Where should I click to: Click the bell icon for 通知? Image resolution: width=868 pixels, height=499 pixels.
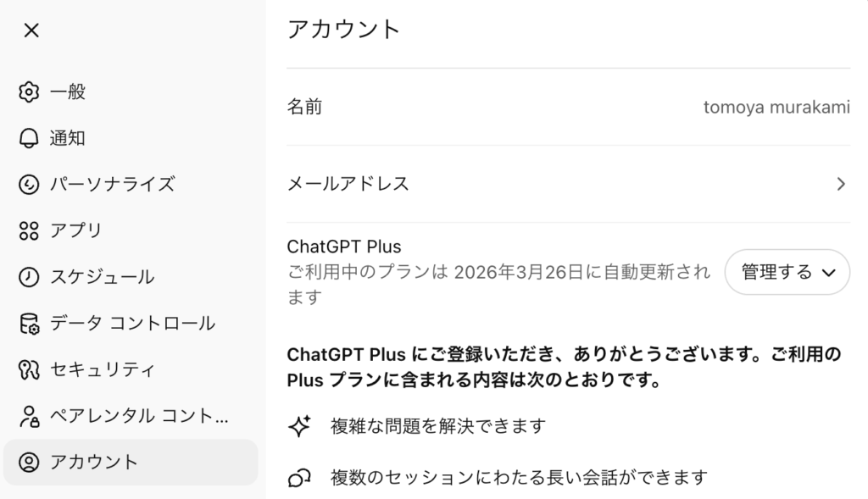tap(29, 138)
